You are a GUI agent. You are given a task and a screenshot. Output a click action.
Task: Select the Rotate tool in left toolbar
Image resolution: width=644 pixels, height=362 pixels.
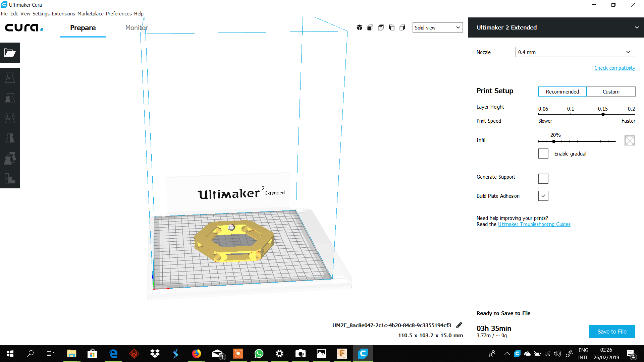pos(10,118)
